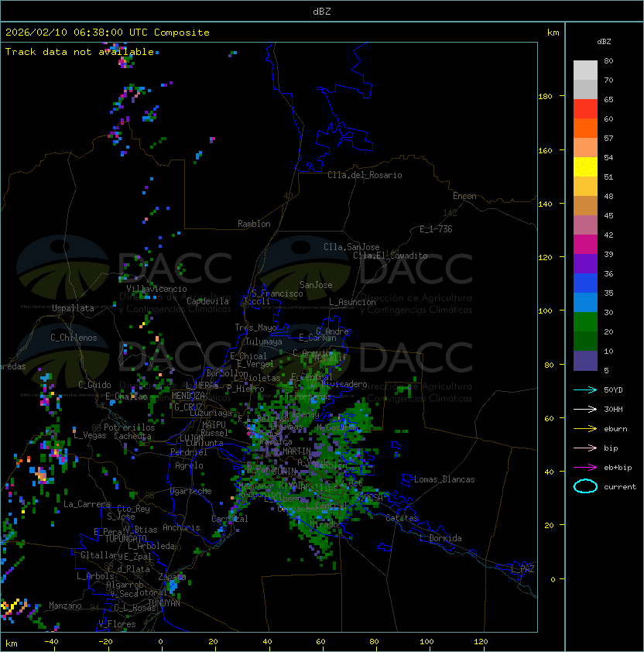Click the MENDOZA city label

pyautogui.click(x=188, y=396)
